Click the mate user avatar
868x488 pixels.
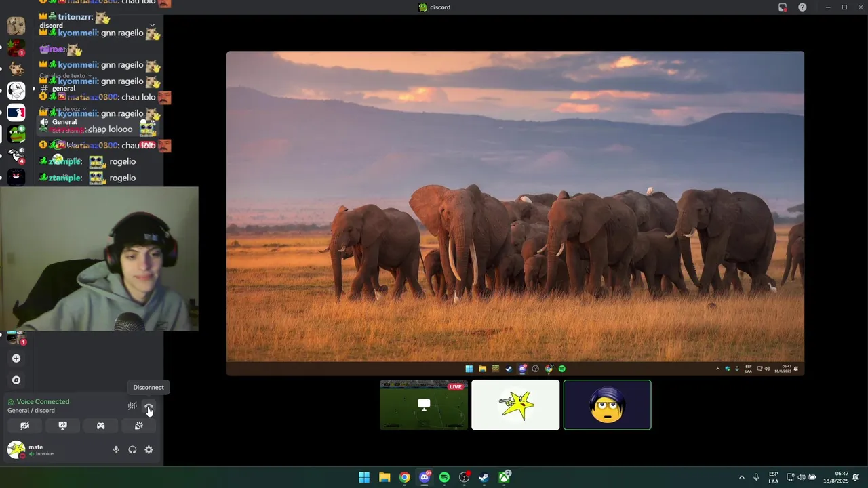click(16, 449)
